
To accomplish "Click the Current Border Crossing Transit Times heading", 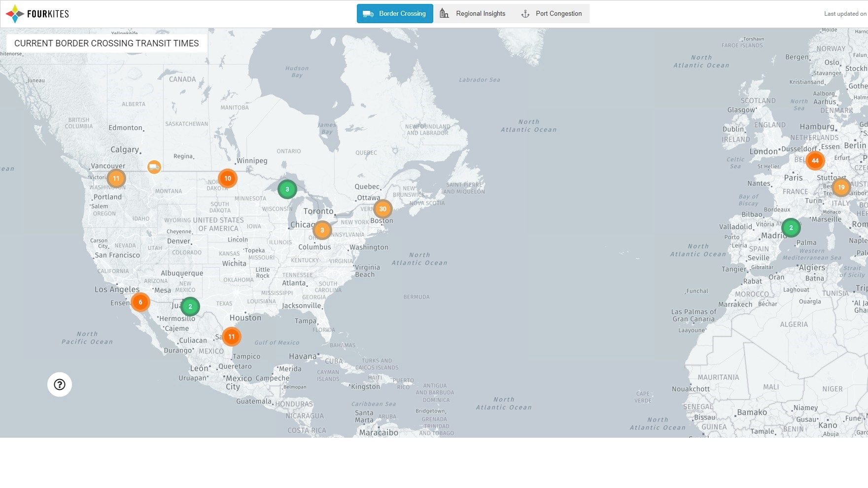I will (x=106, y=43).
